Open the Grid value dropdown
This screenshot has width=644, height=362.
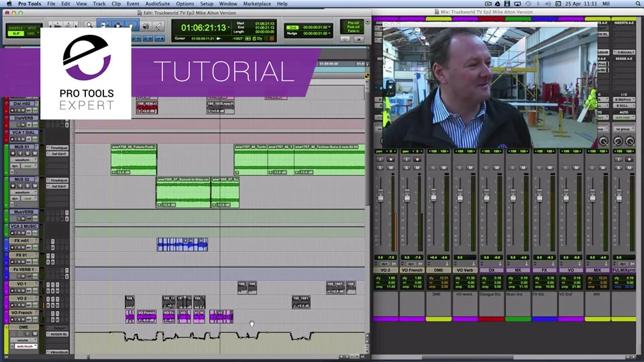pyautogui.click(x=329, y=27)
